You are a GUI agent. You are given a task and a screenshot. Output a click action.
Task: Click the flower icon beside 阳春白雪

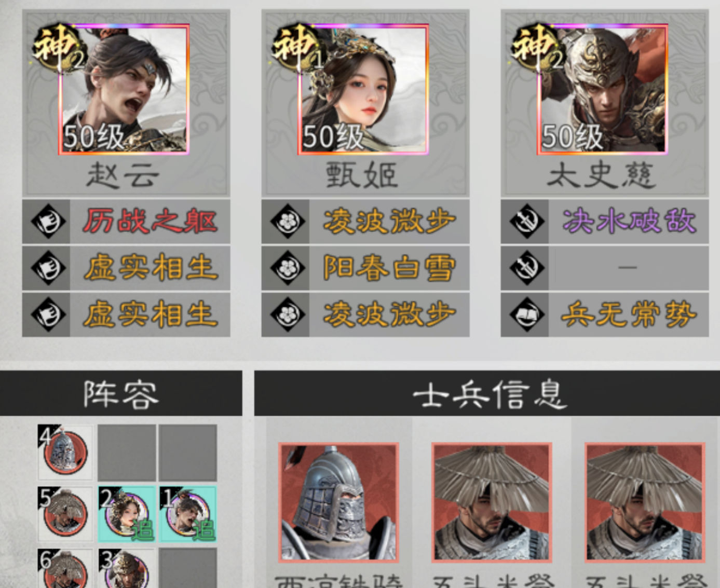(x=287, y=268)
